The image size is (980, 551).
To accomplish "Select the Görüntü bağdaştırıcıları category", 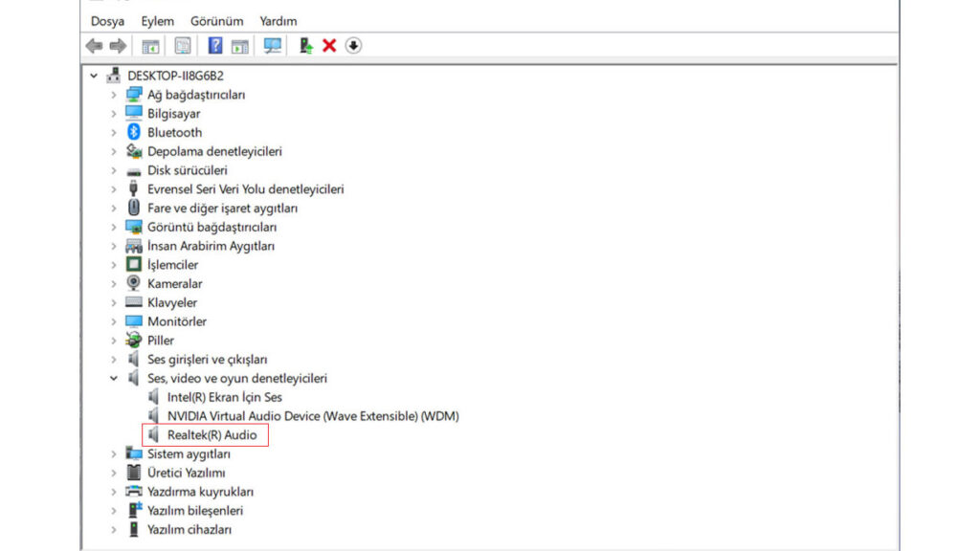I will pyautogui.click(x=212, y=228).
